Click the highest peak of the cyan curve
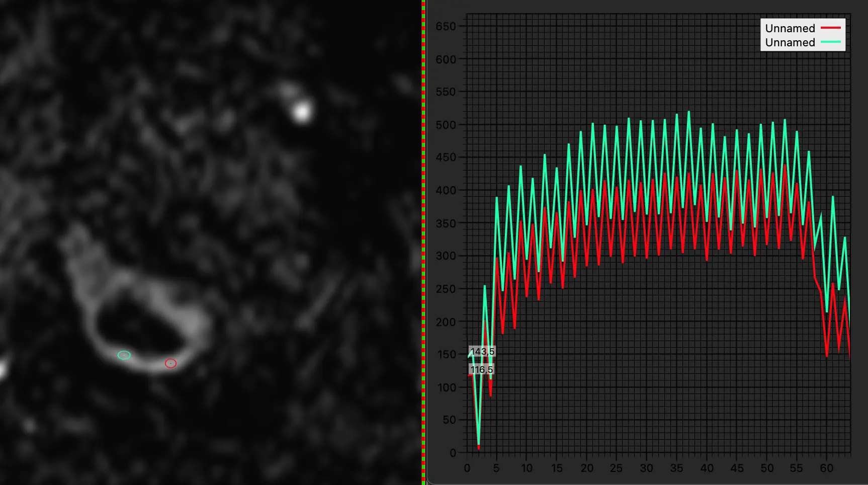Image resolution: width=868 pixels, height=485 pixels. click(x=688, y=112)
